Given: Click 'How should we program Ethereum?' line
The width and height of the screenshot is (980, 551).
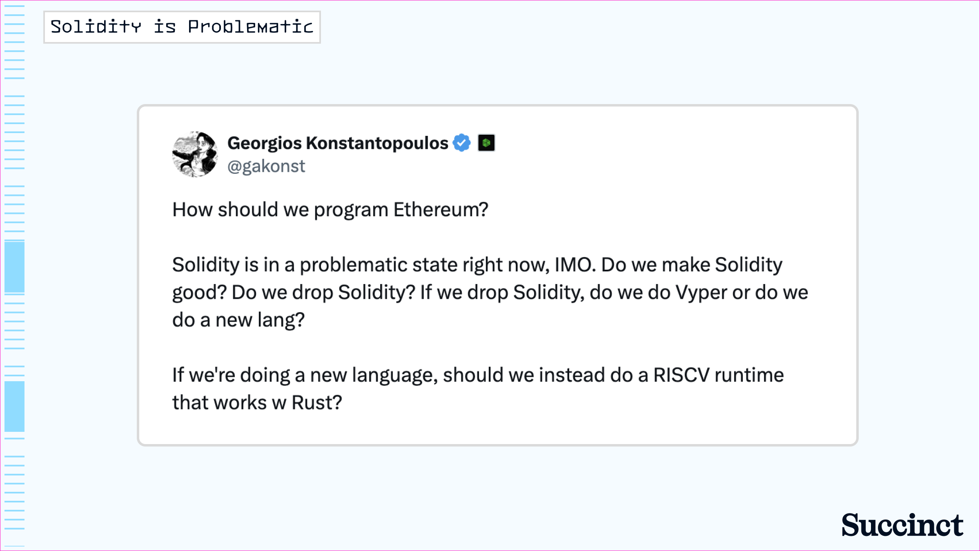Looking at the screenshot, I should click(330, 210).
